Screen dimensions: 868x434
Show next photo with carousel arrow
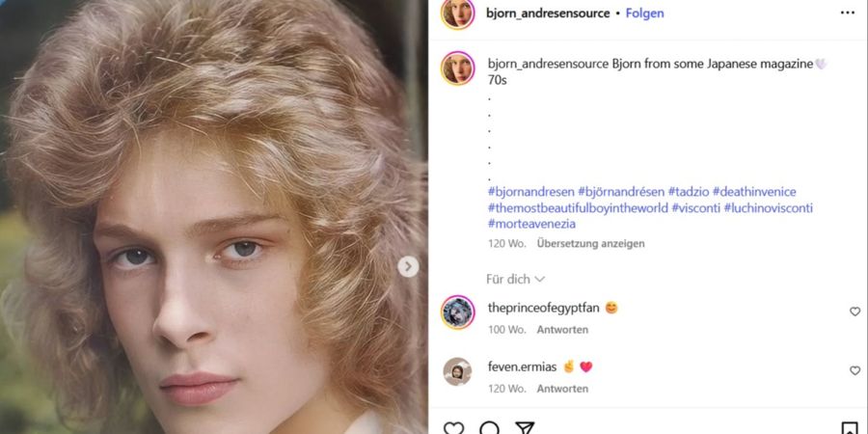pyautogui.click(x=408, y=267)
